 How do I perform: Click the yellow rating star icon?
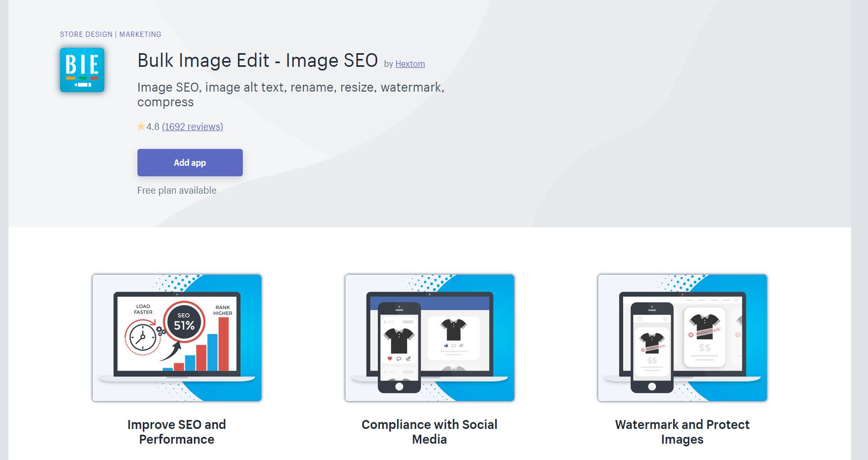141,126
